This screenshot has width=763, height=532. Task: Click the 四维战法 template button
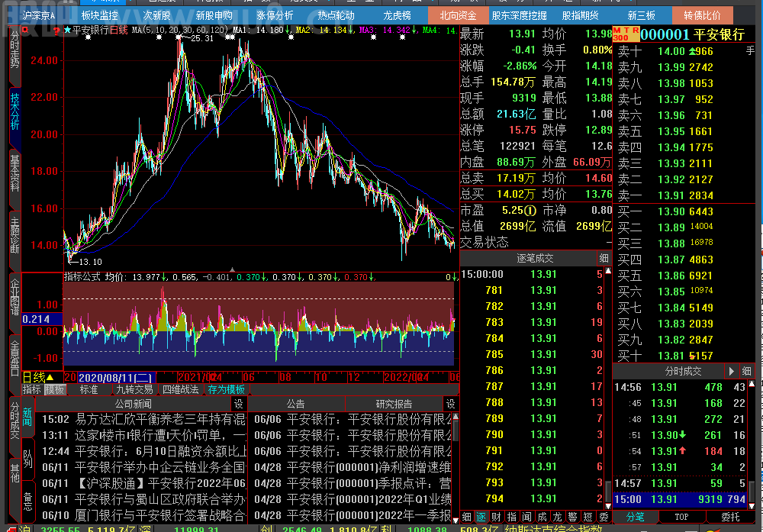[x=180, y=389]
